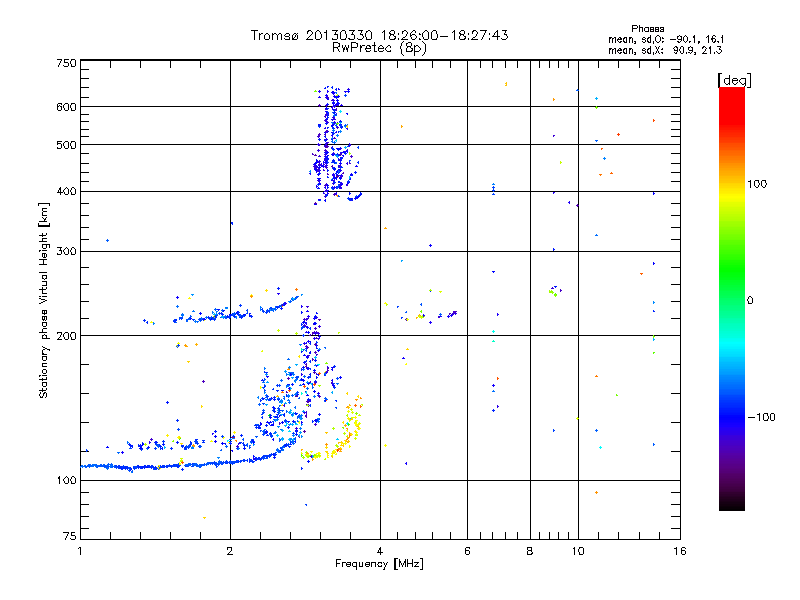Viewport: 800px width, 600px height.
Task: Click the 'mean, sd,X: 90.9, 21.3' line
Action: click(665, 50)
